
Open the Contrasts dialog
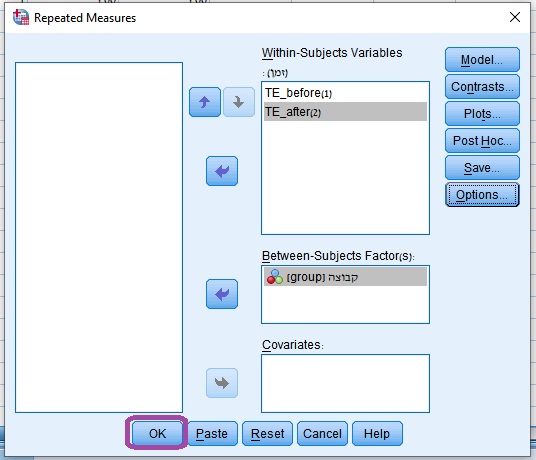482,86
